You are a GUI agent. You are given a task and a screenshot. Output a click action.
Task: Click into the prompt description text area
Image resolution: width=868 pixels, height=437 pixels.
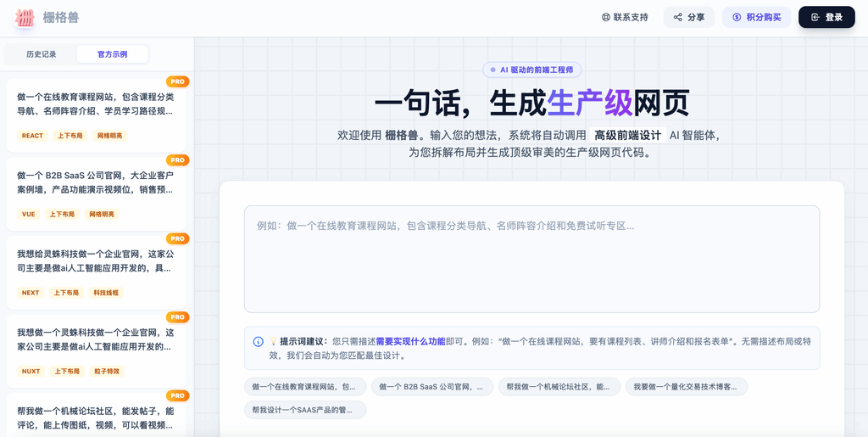pos(532,259)
